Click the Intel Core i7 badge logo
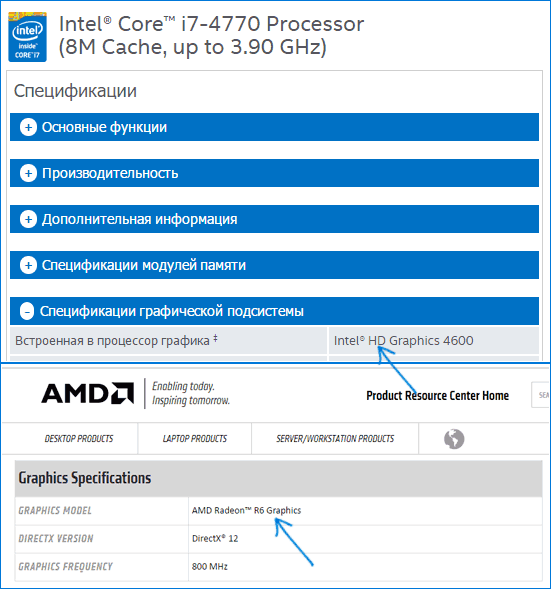The width and height of the screenshot is (551, 589). (27, 37)
